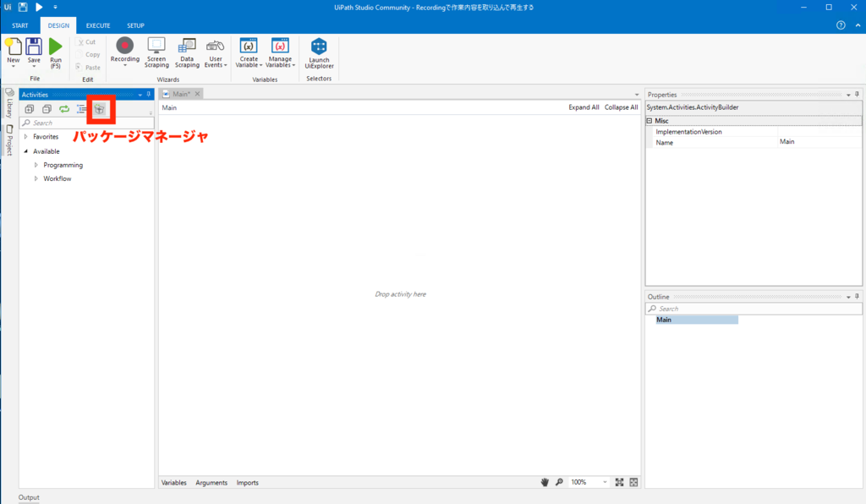Click the quick-access Save icon in the title bar
The height and width of the screenshot is (504, 866).
point(23,7)
